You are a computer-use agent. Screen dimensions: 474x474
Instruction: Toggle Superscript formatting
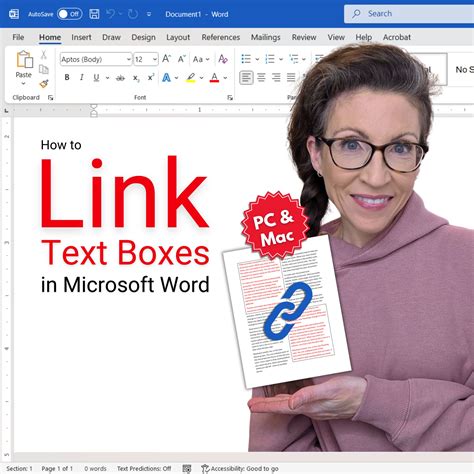point(151,77)
